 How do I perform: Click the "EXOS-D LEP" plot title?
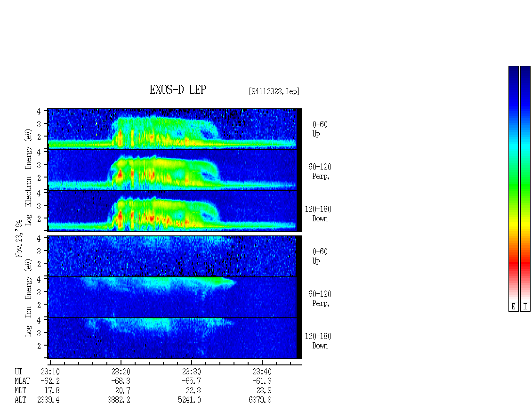pos(178,89)
